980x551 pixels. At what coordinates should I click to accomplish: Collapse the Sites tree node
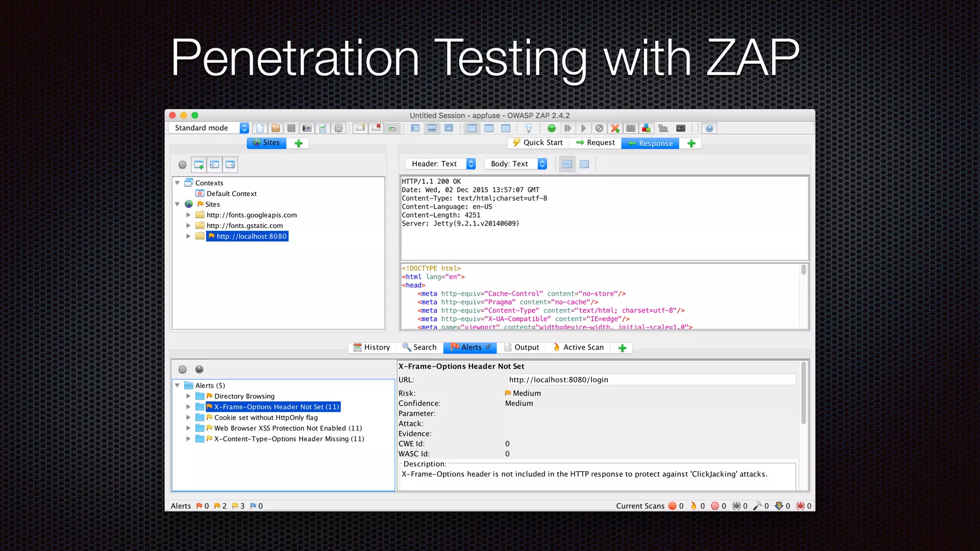[x=178, y=204]
